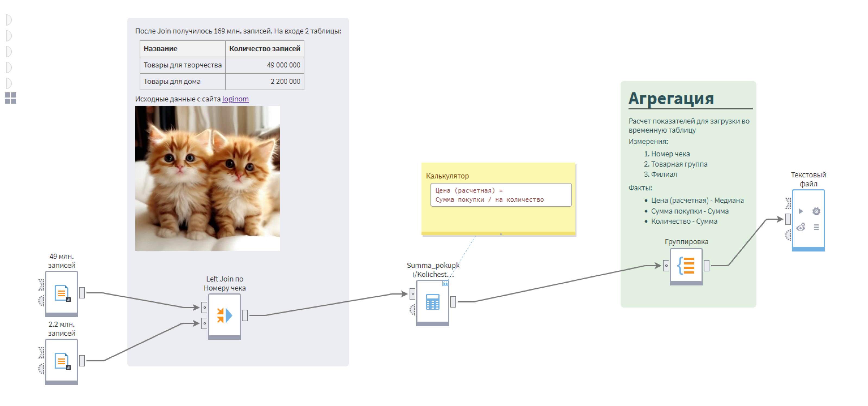Open settings gear on Текстовый файл node
Image resolution: width=868 pixels, height=406 pixels.
816,211
